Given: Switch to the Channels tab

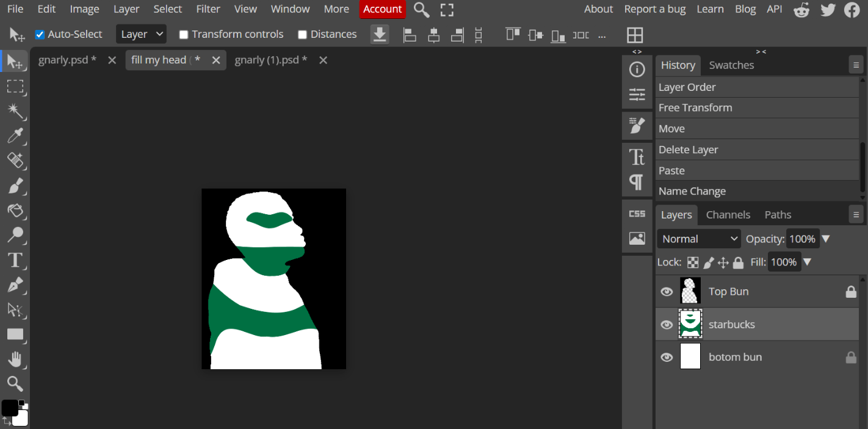Looking at the screenshot, I should click(x=728, y=215).
